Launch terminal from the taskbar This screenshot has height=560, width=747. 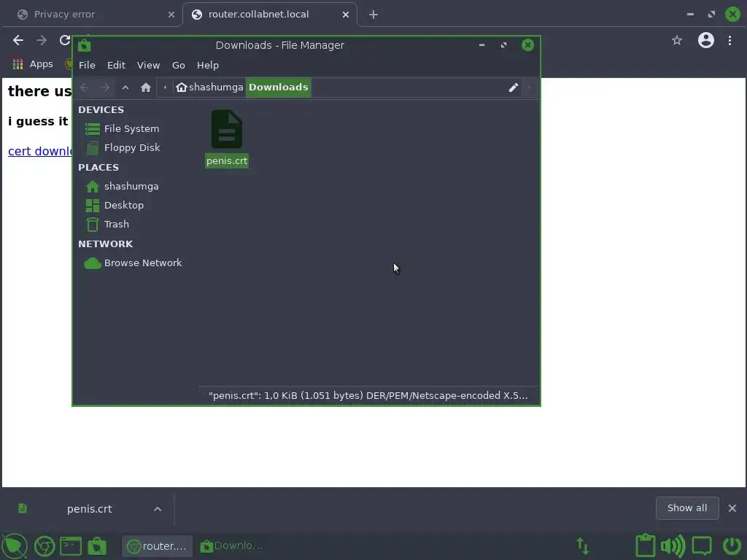pos(71,546)
